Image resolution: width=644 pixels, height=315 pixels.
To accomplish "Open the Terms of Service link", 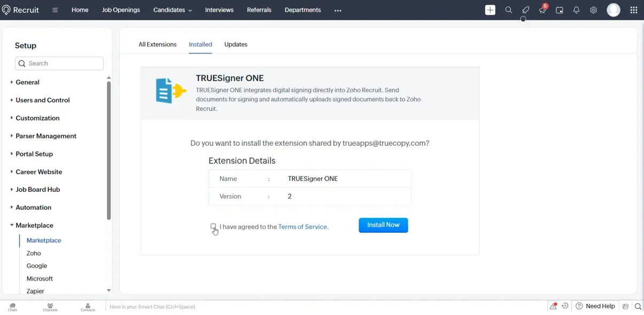I will (302, 227).
